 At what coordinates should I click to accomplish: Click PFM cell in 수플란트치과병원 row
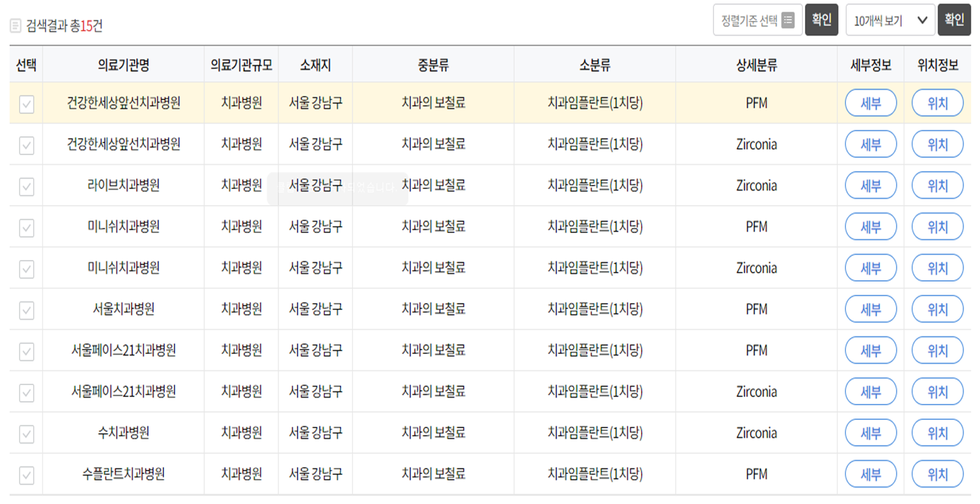coord(756,474)
